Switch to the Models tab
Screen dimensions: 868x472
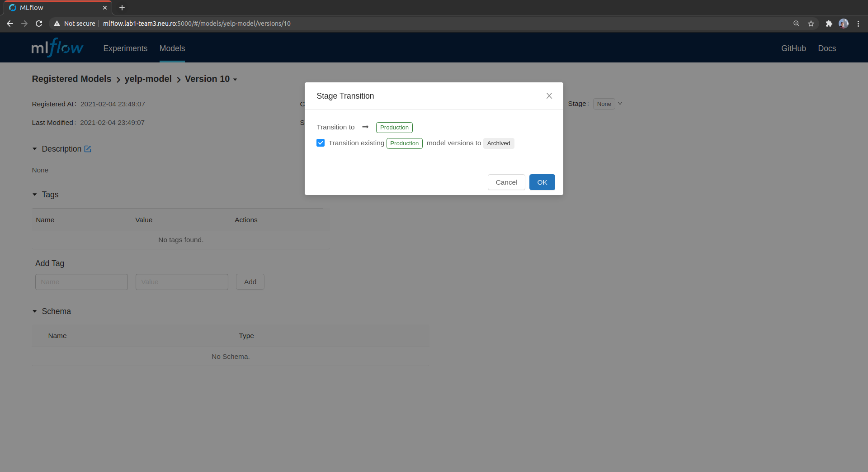point(172,48)
